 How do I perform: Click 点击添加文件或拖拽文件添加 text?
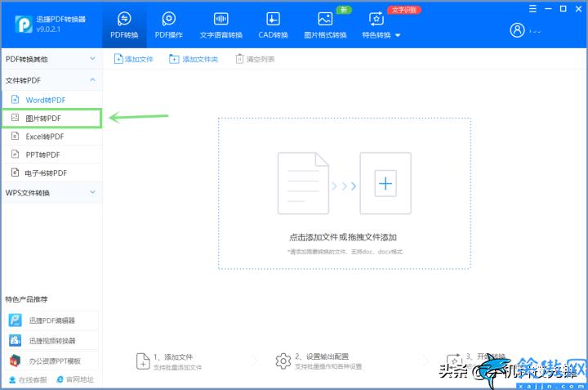click(x=343, y=237)
